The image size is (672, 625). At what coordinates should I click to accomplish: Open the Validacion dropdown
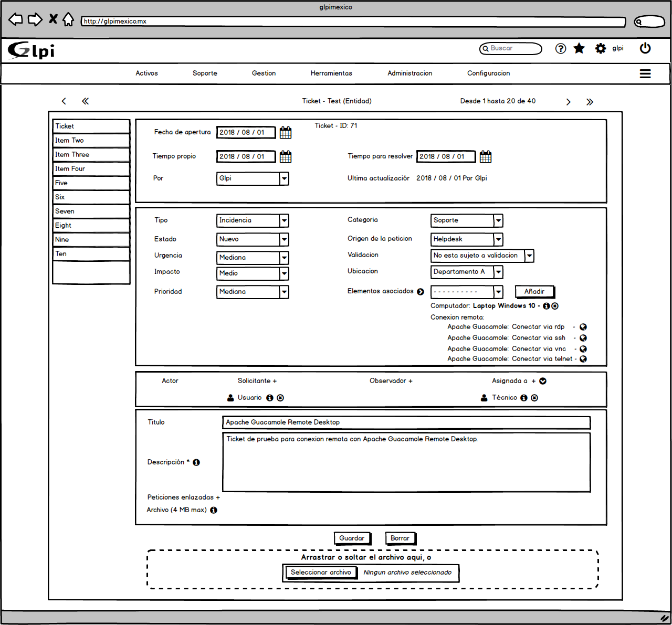(x=482, y=256)
